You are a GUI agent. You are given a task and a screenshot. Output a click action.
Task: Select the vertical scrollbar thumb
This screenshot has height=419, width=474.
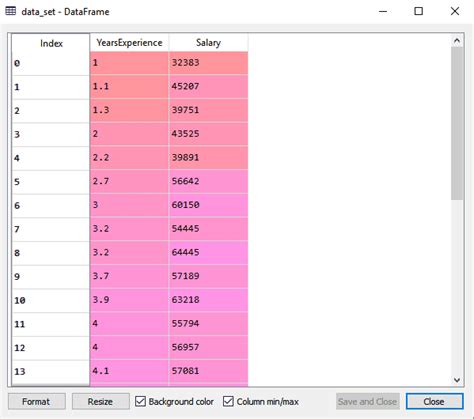pos(457,123)
